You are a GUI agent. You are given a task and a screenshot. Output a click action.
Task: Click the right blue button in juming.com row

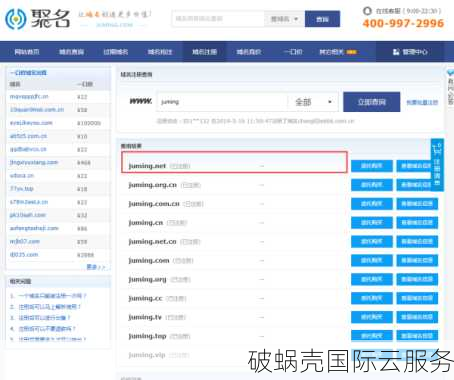click(x=417, y=260)
